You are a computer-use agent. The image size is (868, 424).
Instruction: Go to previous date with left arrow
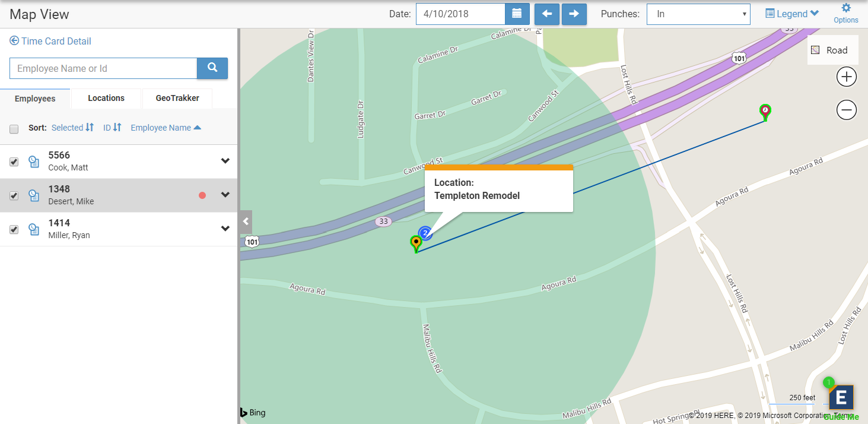click(546, 14)
